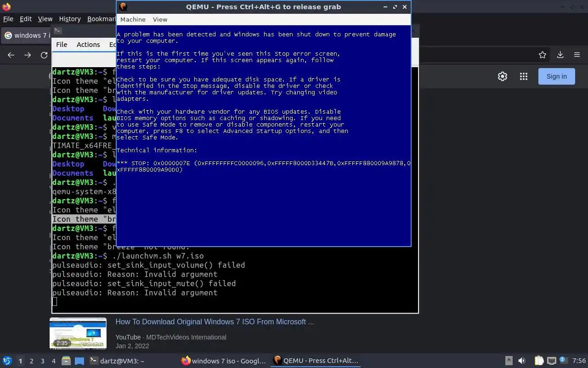The width and height of the screenshot is (588, 368).
Task: Click terminal icon in terminal title bar
Action: (57, 31)
